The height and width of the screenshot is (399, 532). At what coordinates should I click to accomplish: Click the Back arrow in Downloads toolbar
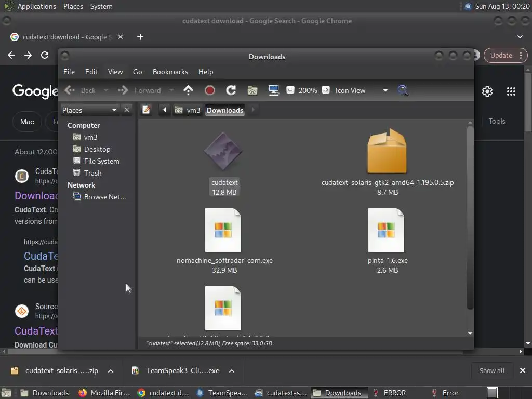coord(70,90)
